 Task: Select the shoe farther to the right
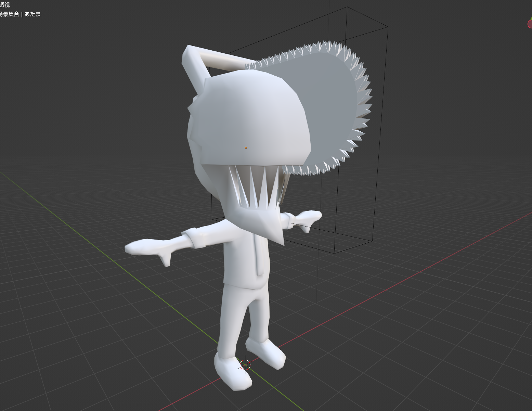point(267,352)
